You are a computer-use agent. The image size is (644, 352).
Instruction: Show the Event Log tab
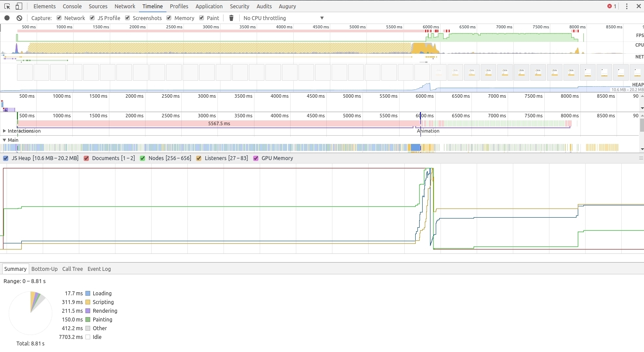(x=99, y=269)
